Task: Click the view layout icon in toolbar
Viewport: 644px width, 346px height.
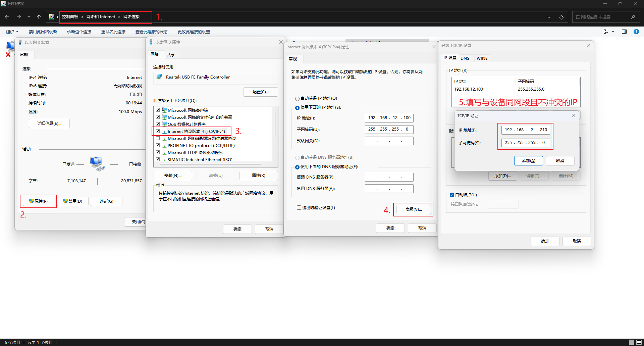Action: click(606, 32)
